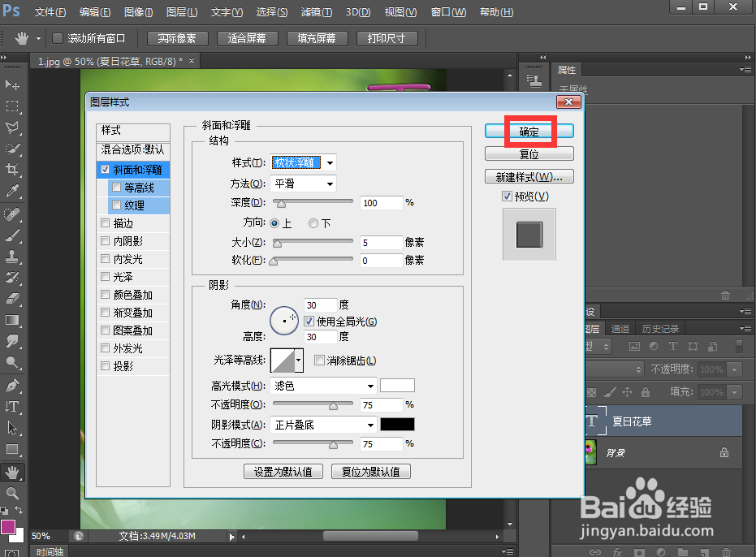The image size is (756, 557).
Task: Click the 设置为默认值 button
Action: pyautogui.click(x=283, y=471)
